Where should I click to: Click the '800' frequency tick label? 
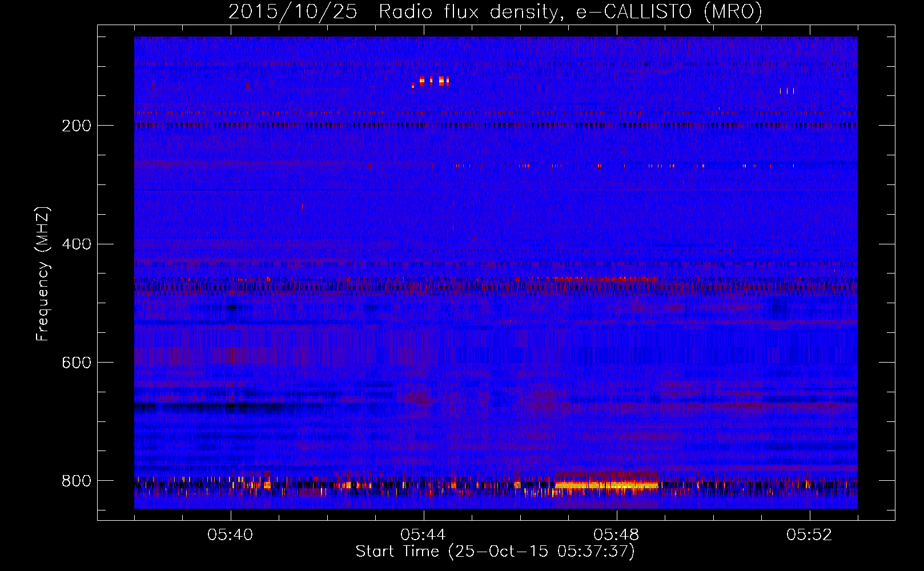[77, 481]
